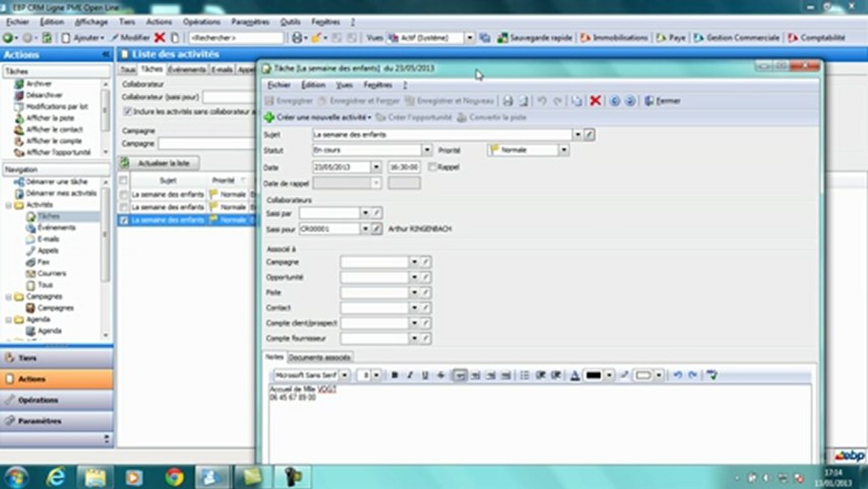Open the Contact dropdown in Associé à
This screenshot has width=868, height=489.
pyautogui.click(x=414, y=308)
